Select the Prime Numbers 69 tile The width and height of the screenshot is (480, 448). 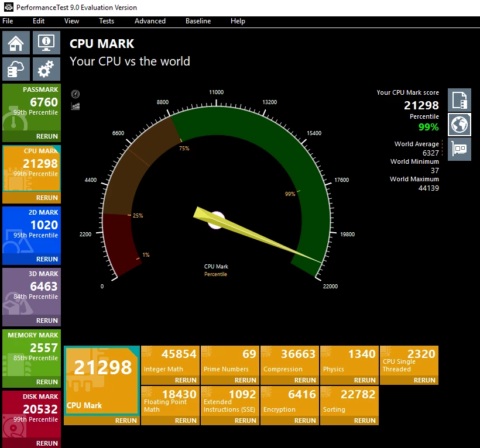[230, 361]
